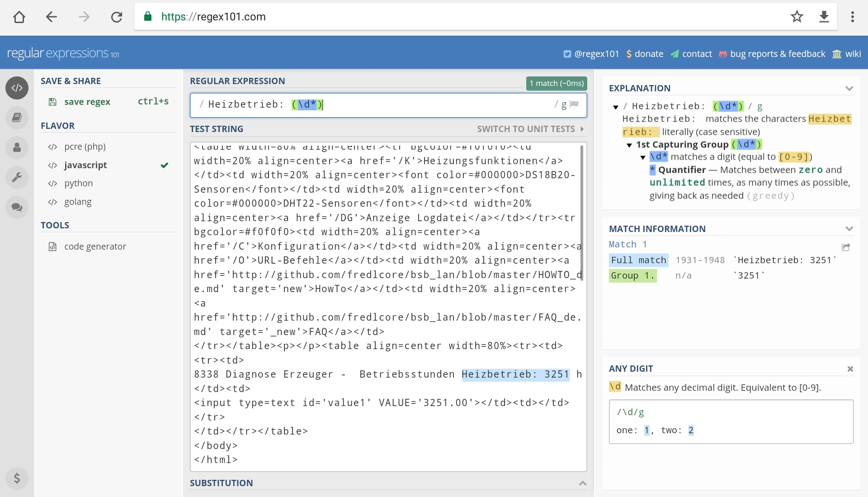Expand the Substitution panel

tap(583, 483)
